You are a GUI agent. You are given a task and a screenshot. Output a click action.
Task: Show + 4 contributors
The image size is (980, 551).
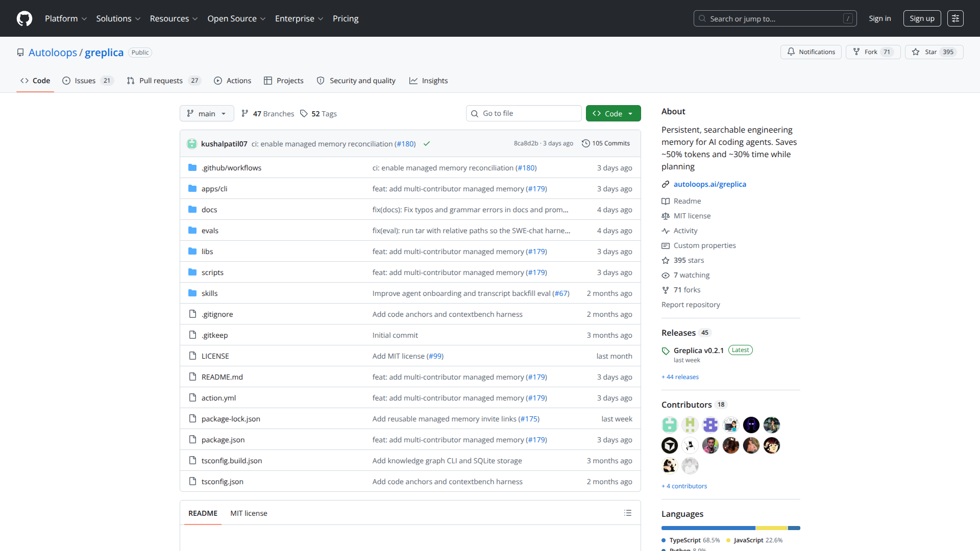pyautogui.click(x=684, y=486)
